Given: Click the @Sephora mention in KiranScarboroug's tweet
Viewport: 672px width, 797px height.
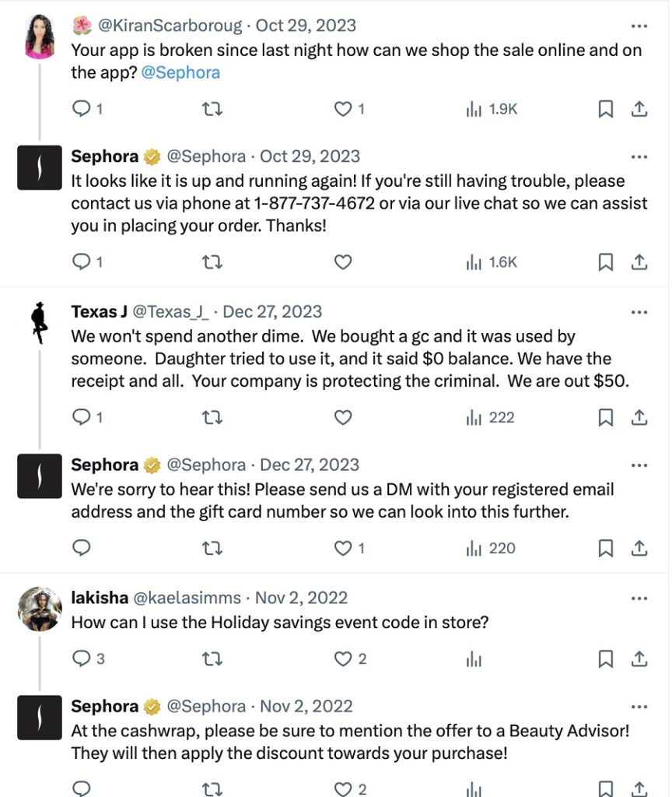Looking at the screenshot, I should point(180,73).
